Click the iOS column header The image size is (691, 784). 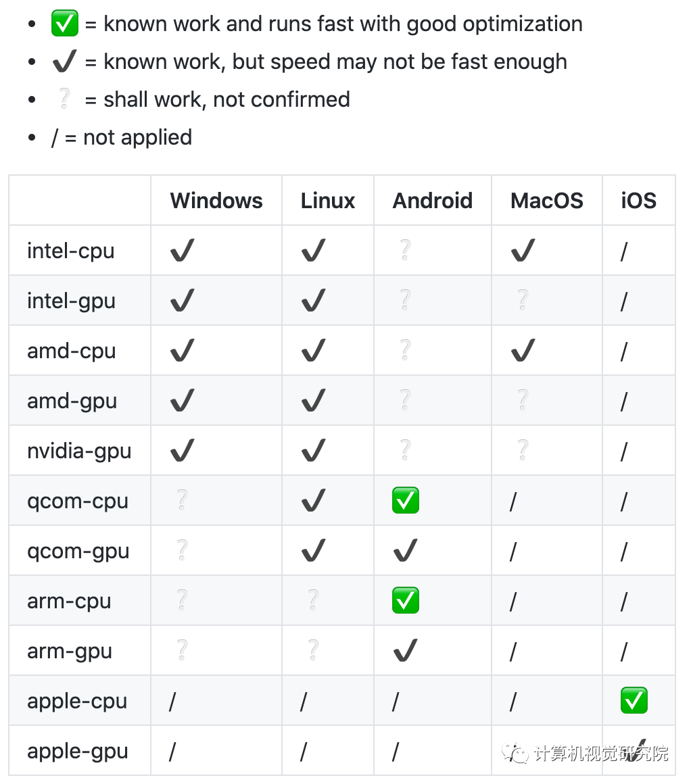639,201
